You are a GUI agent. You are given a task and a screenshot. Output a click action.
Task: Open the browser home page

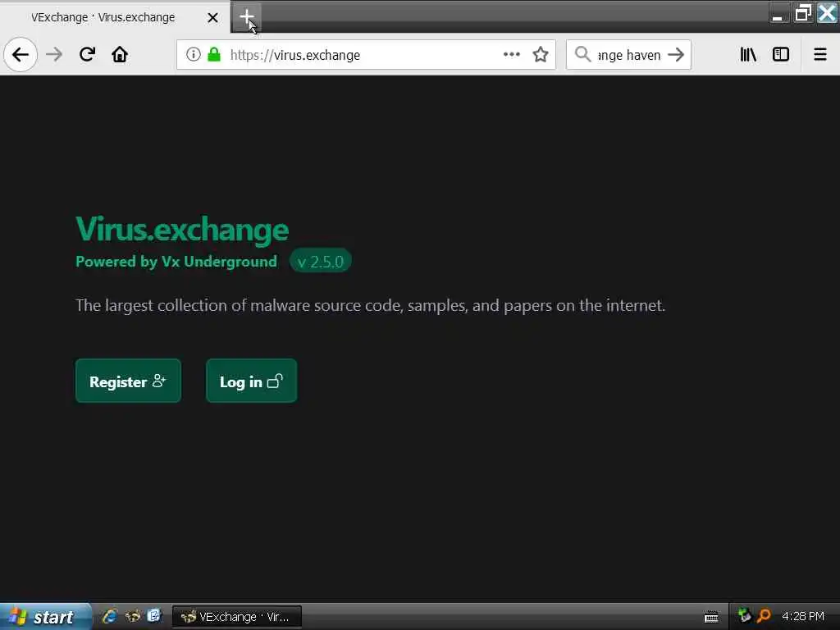120,55
